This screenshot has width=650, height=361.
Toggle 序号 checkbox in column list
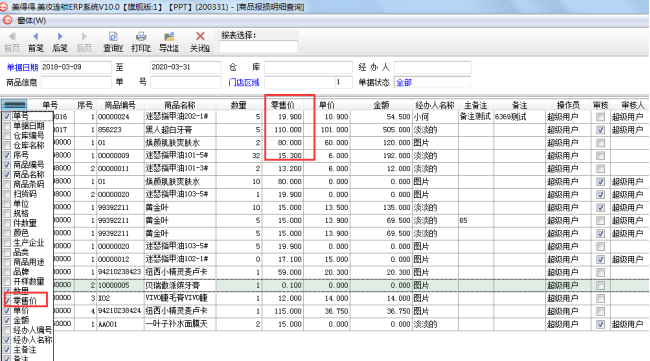pyautogui.click(x=7, y=155)
